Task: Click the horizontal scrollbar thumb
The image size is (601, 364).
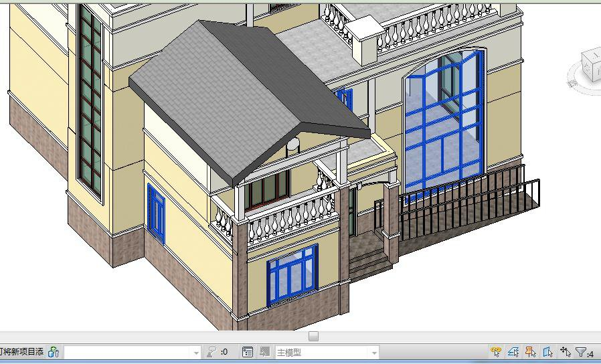Action: click(313, 337)
